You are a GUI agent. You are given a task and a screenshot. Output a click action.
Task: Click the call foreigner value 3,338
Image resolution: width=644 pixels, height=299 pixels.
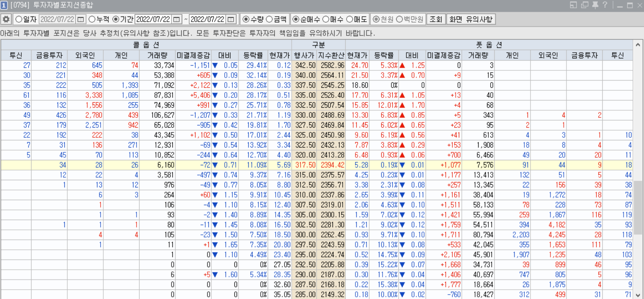[85, 95]
